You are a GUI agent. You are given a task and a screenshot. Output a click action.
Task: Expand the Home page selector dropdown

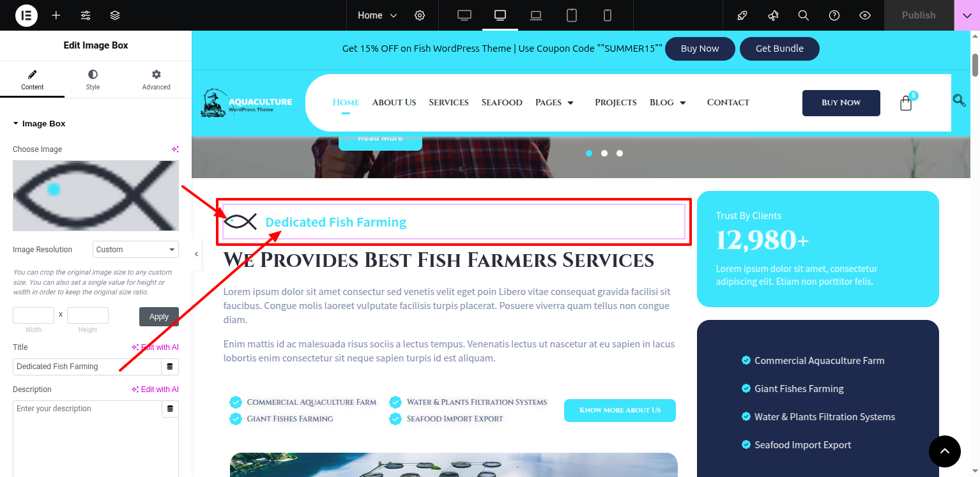[377, 15]
